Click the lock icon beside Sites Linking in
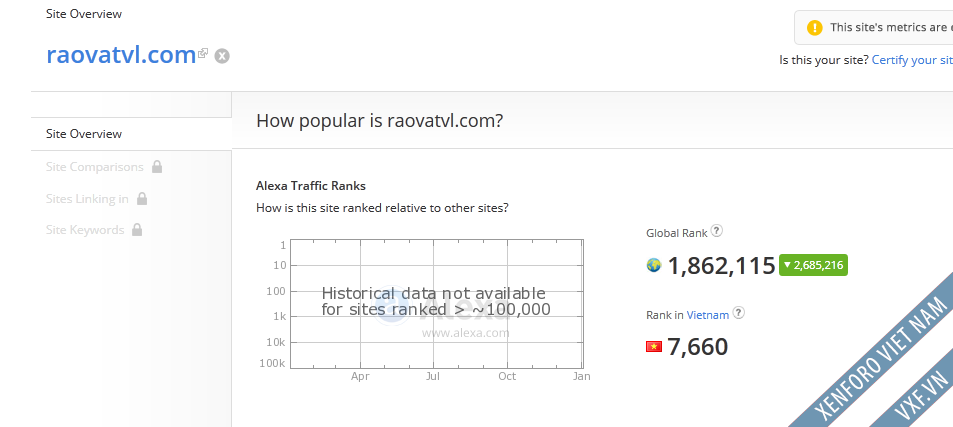The image size is (953, 427). pyautogui.click(x=142, y=199)
